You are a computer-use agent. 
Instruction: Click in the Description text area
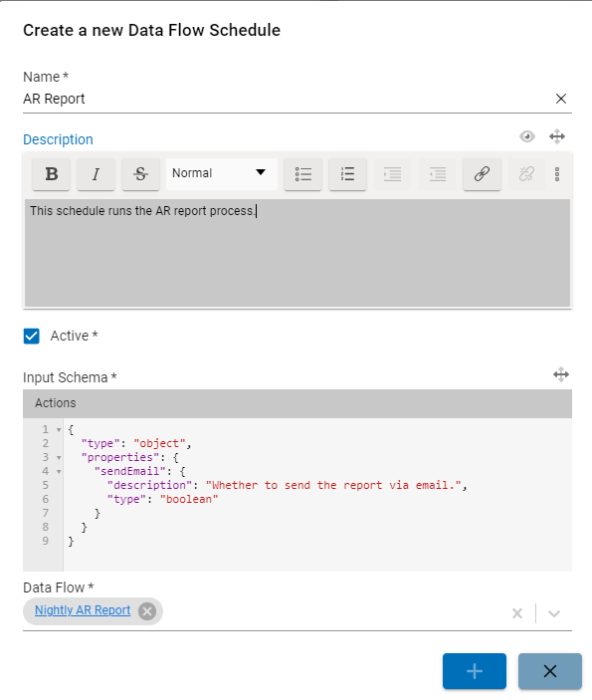297,253
